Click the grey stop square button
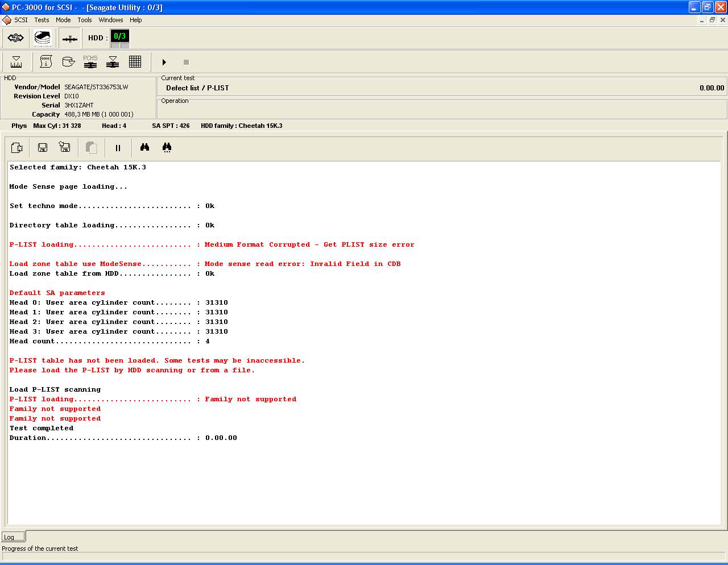The height and width of the screenshot is (565, 728). (x=186, y=62)
